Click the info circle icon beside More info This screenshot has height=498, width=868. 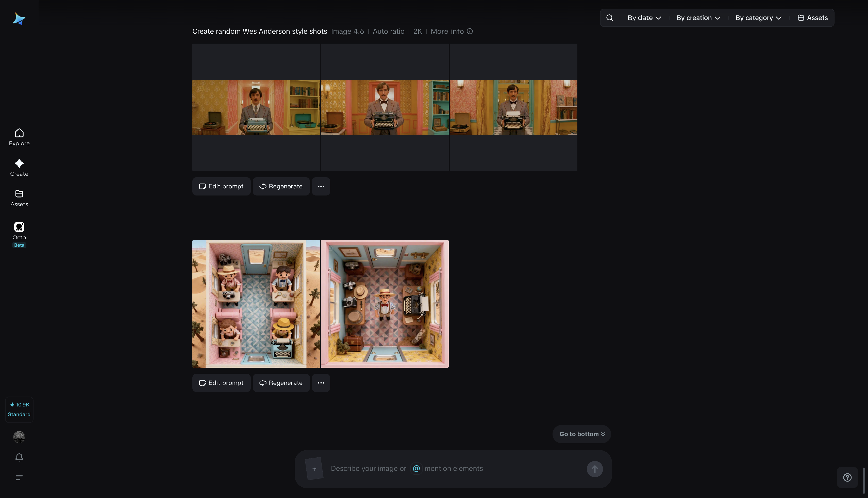click(x=470, y=31)
